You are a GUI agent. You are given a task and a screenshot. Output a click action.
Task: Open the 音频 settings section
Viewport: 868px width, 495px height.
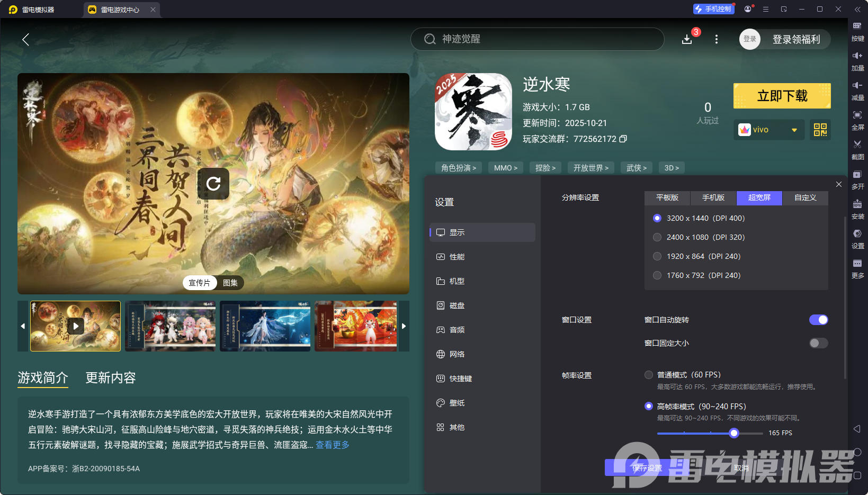(x=482, y=330)
